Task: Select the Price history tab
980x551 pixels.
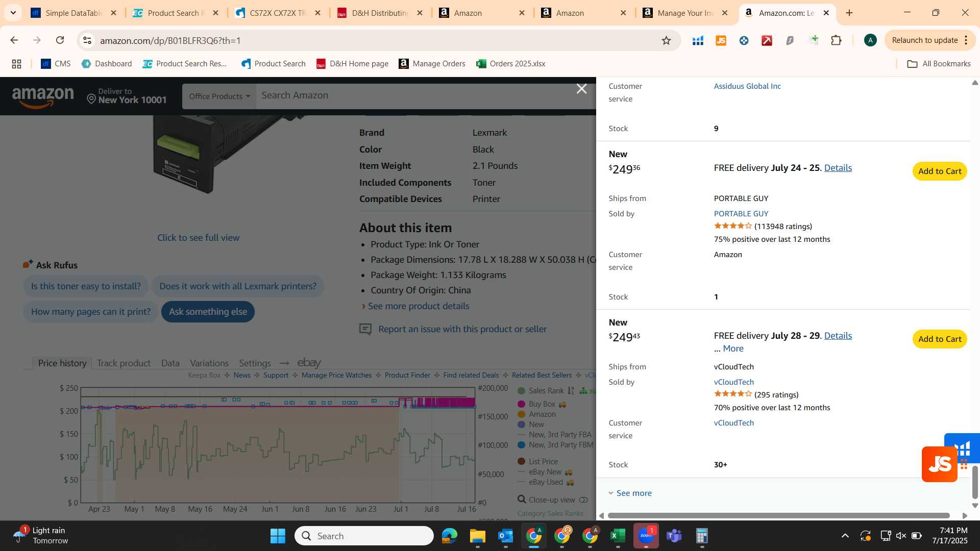Action: [x=62, y=363]
